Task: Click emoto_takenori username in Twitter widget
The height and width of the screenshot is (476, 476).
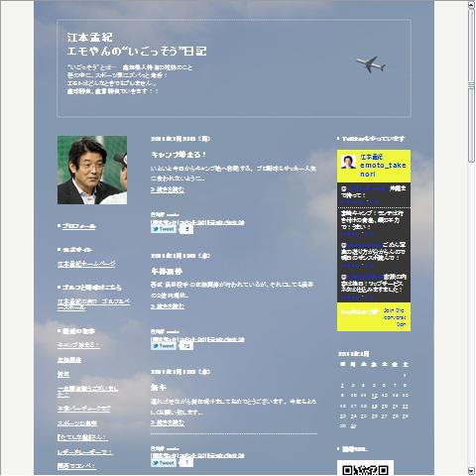Action: coord(383,170)
